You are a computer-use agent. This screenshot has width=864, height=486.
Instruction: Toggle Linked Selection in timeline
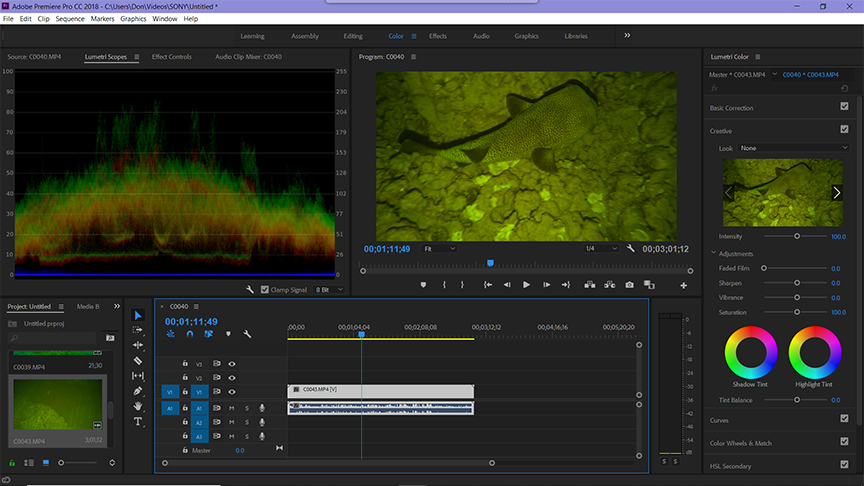[x=208, y=334]
